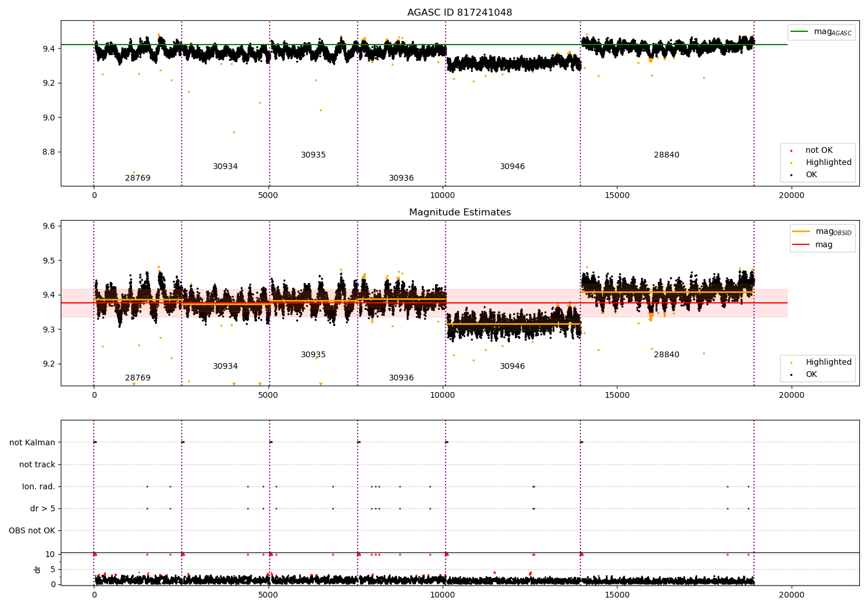
Task: Click y-axis tick 9.5 in Magnitude Estimates plot
Action: coord(47,261)
